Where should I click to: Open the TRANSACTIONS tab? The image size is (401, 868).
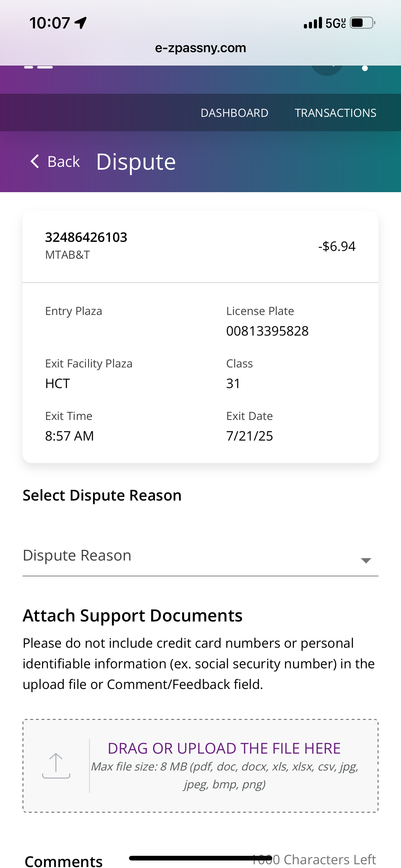pyautogui.click(x=335, y=113)
